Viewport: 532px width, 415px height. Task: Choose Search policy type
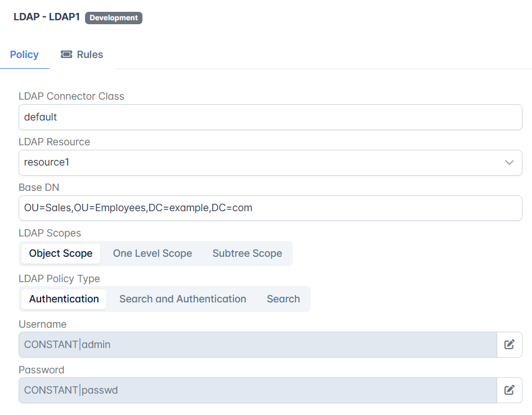tap(283, 299)
